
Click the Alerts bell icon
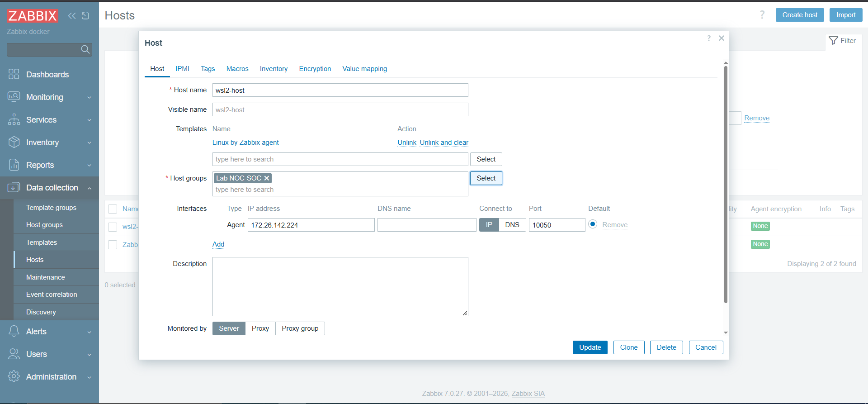[14, 331]
